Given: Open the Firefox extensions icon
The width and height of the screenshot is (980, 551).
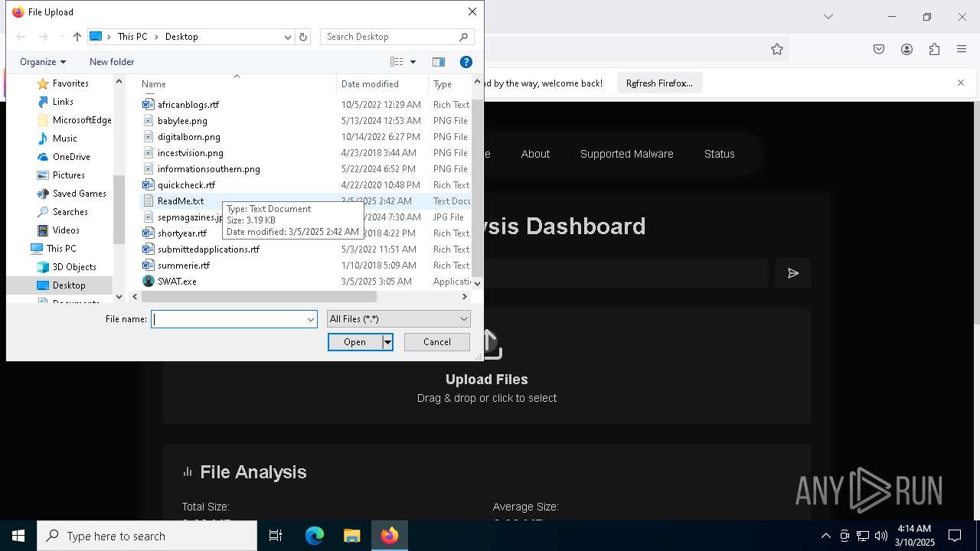Looking at the screenshot, I should click(x=934, y=49).
